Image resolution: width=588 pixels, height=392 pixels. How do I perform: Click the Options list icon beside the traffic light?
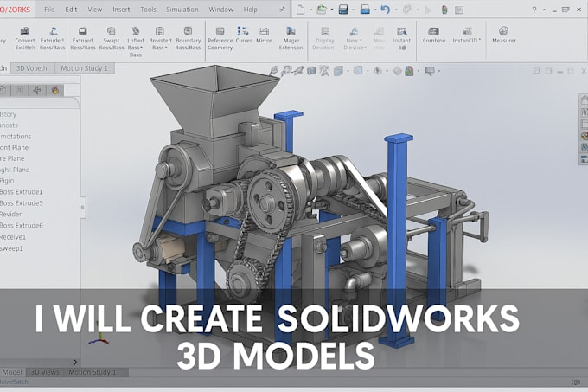pyautogui.click(x=459, y=10)
